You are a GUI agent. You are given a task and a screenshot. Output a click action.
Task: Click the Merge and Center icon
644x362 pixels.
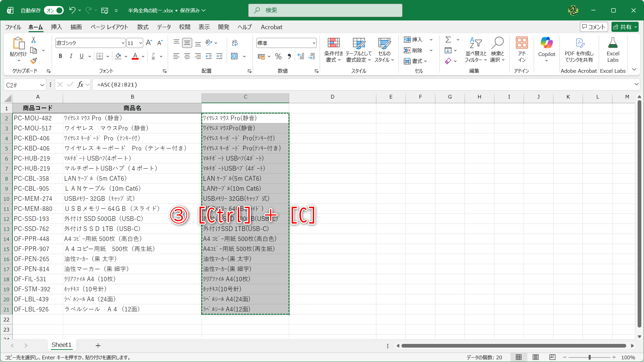234,56
